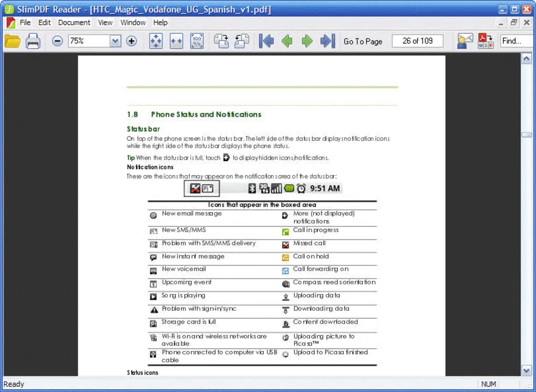Viewport: 536px width, 392px height.
Task: Open the Document menu
Action: pyautogui.click(x=74, y=23)
